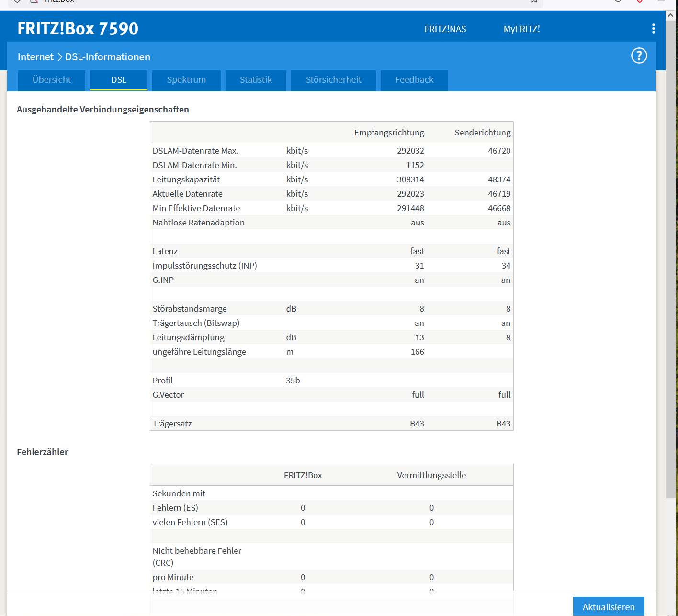Click the scrollbar up arrow
This screenshot has height=616, width=678.
pyautogui.click(x=671, y=15)
